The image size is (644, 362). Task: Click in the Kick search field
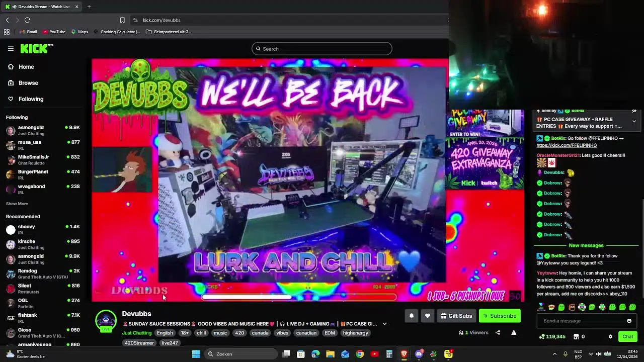[x=322, y=49]
